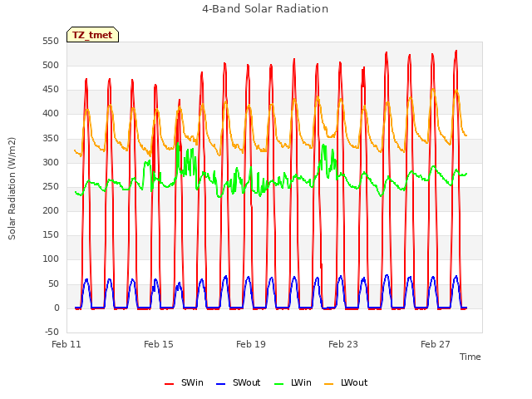Click the green LWin legend color marker
The height and width of the screenshot is (399, 532).
click(x=279, y=384)
